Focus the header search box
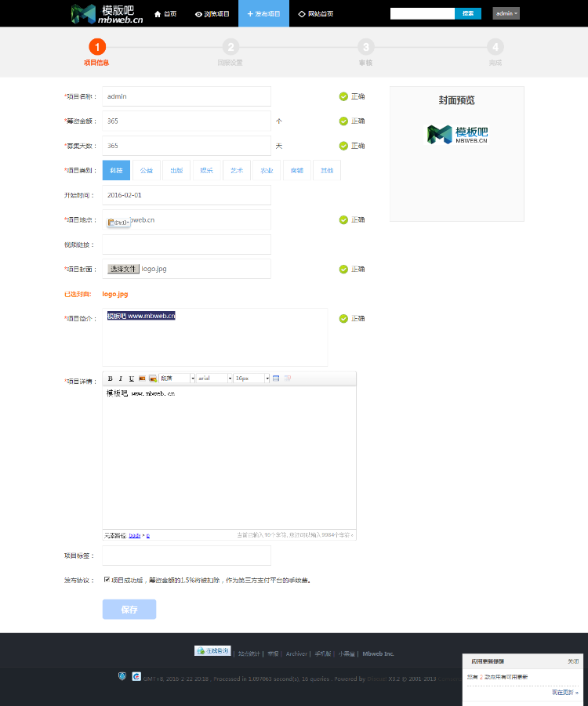 [423, 13]
